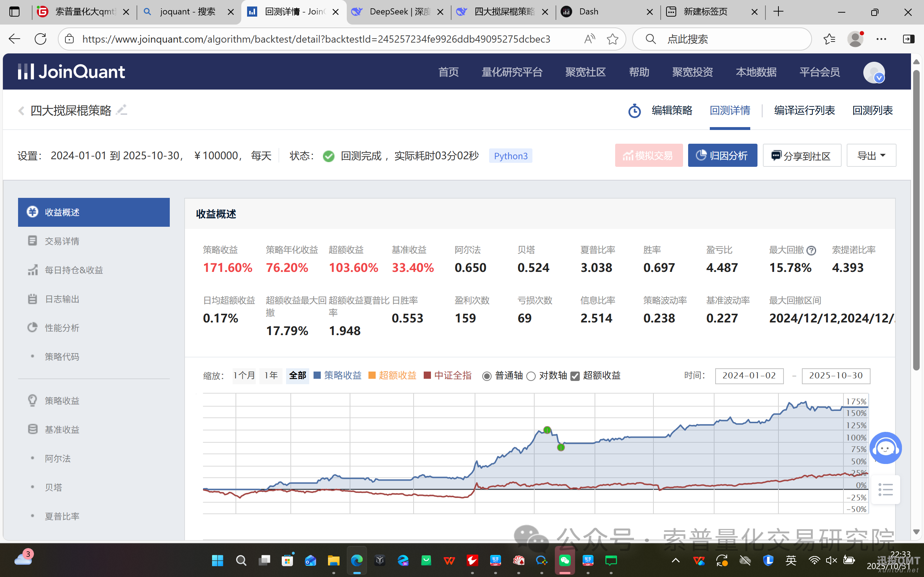924x577 pixels.
Task: Open the start date 2024-01-02 picker
Action: pyautogui.click(x=749, y=376)
